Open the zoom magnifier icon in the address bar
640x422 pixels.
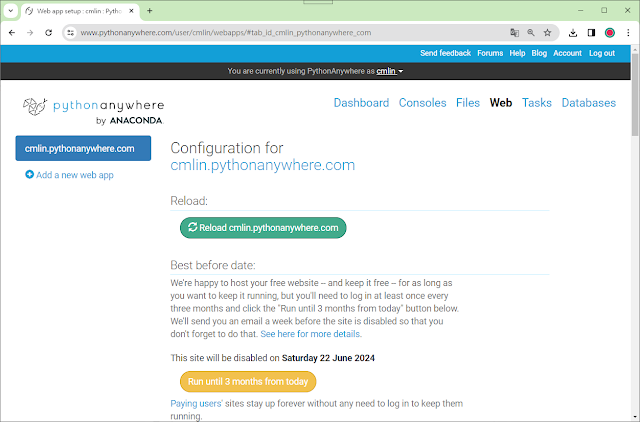tap(531, 33)
